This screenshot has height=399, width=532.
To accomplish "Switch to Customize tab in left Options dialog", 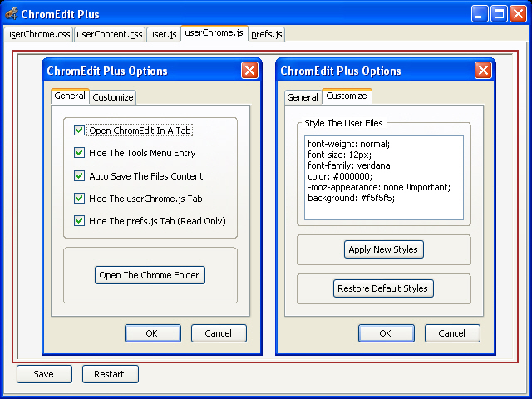I will click(113, 97).
